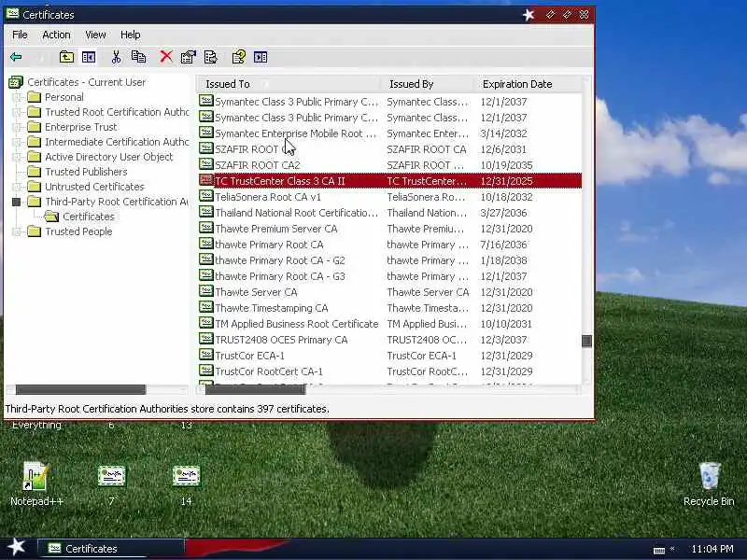Open the View menu
This screenshot has width=747, height=560.
[95, 35]
